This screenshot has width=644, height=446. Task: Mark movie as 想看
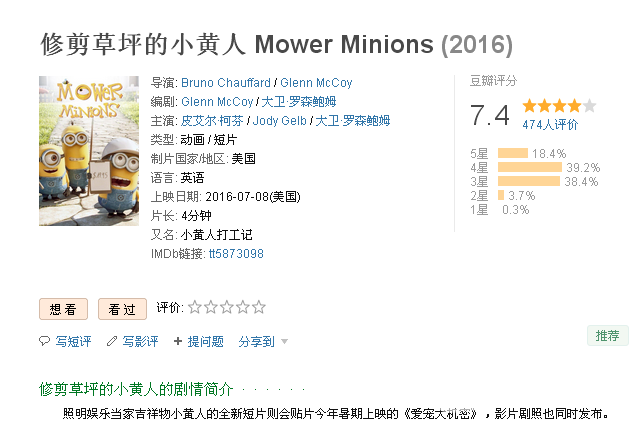tap(63, 309)
